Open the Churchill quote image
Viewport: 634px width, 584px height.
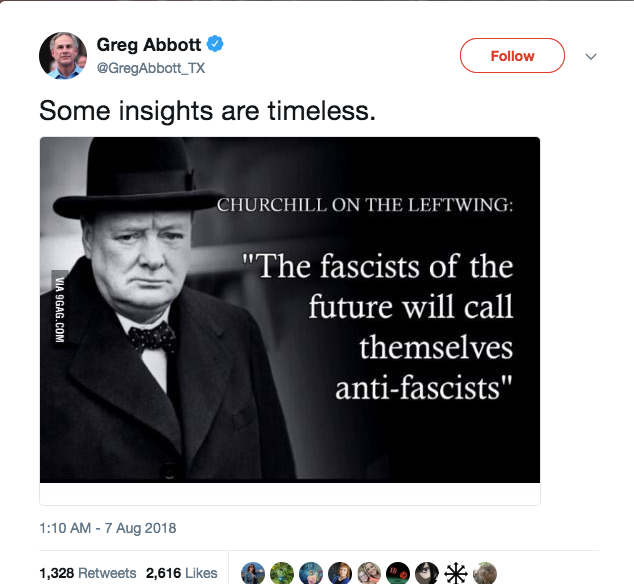pyautogui.click(x=290, y=310)
